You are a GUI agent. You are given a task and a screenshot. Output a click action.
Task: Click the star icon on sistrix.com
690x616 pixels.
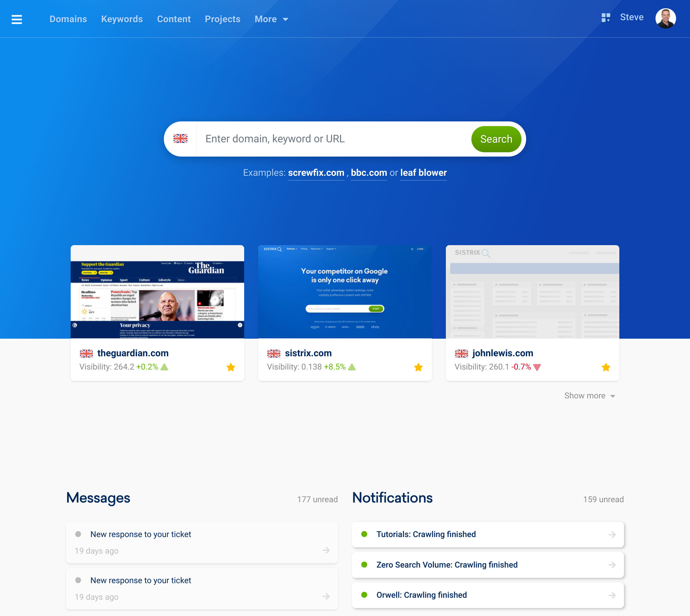click(419, 367)
